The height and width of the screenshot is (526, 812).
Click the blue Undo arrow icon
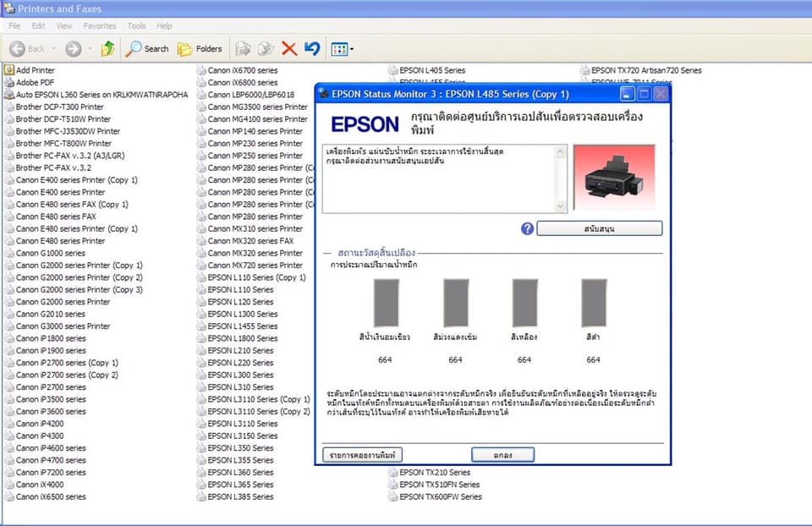pos(312,49)
